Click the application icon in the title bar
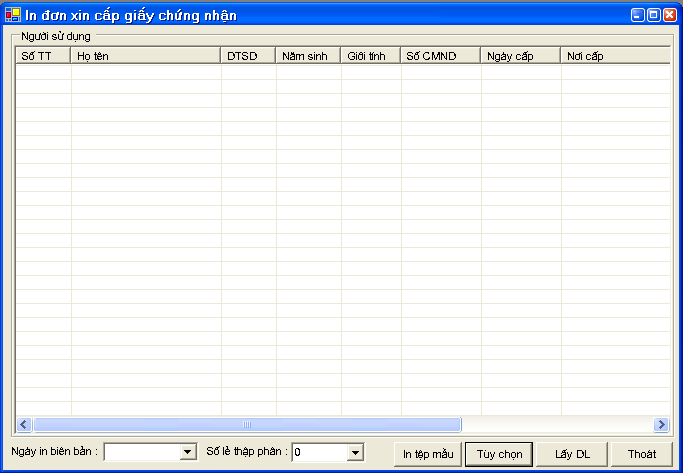 pyautogui.click(x=12, y=15)
